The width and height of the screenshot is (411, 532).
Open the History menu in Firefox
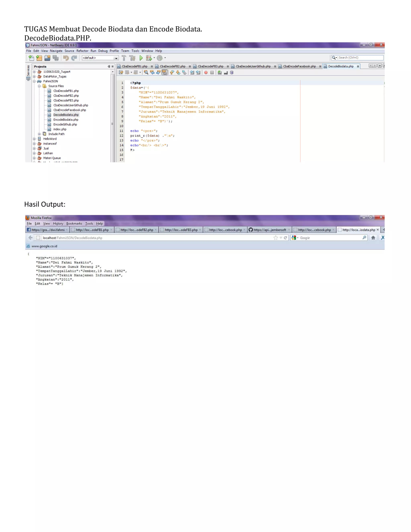58,224
